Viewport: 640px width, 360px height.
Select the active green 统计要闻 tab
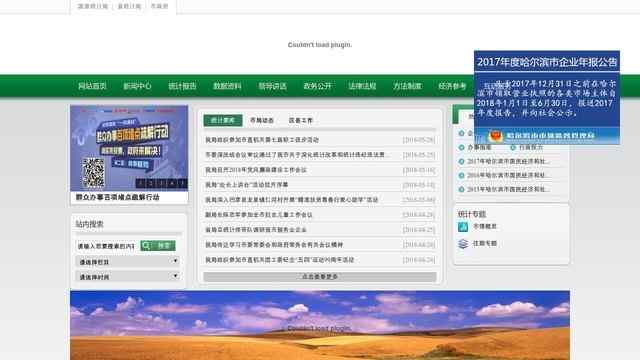pyautogui.click(x=223, y=120)
